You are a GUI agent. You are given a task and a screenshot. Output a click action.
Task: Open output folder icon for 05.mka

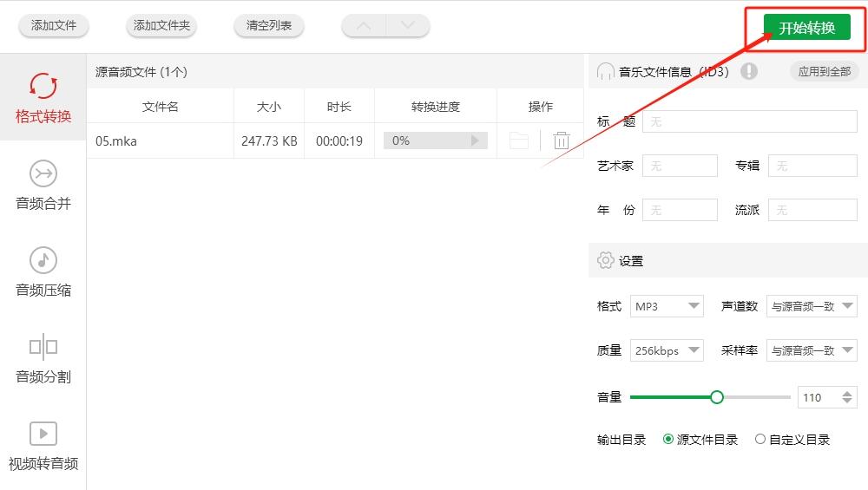(519, 140)
